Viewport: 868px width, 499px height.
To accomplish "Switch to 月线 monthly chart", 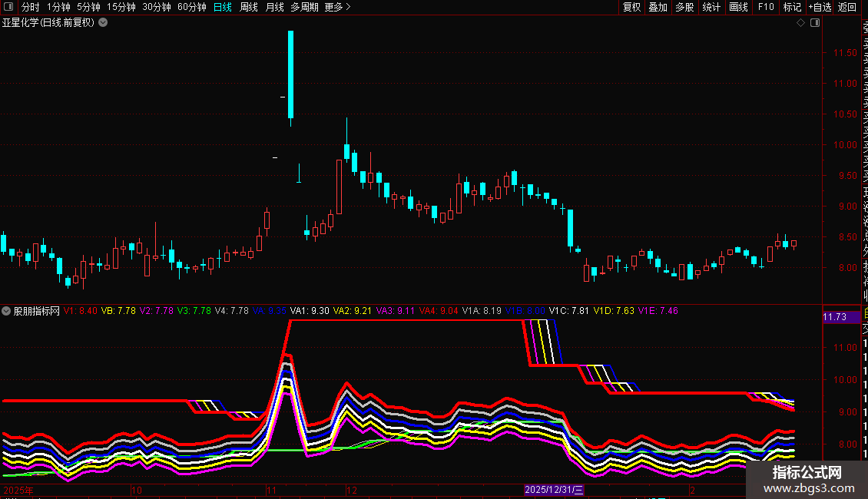I will pyautogui.click(x=274, y=7).
